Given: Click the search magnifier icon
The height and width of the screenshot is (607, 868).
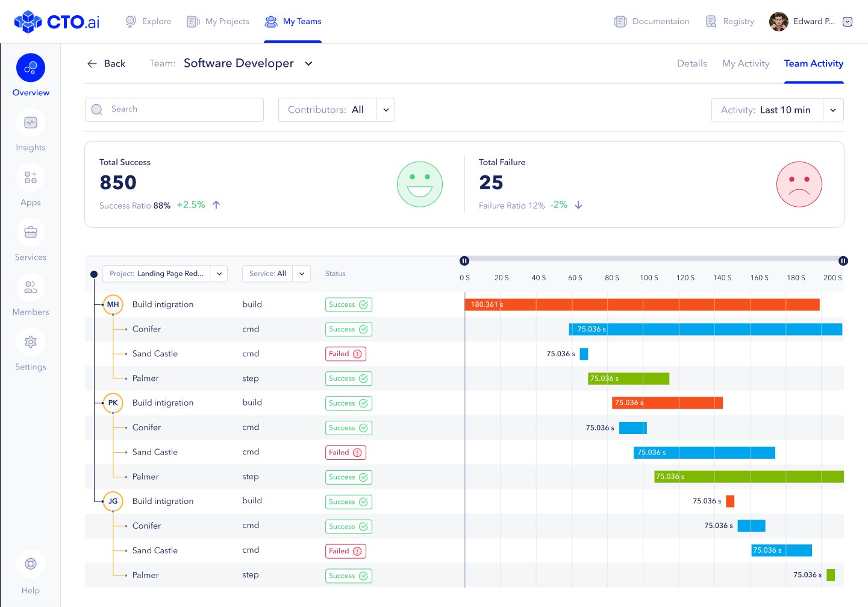Looking at the screenshot, I should [x=97, y=110].
